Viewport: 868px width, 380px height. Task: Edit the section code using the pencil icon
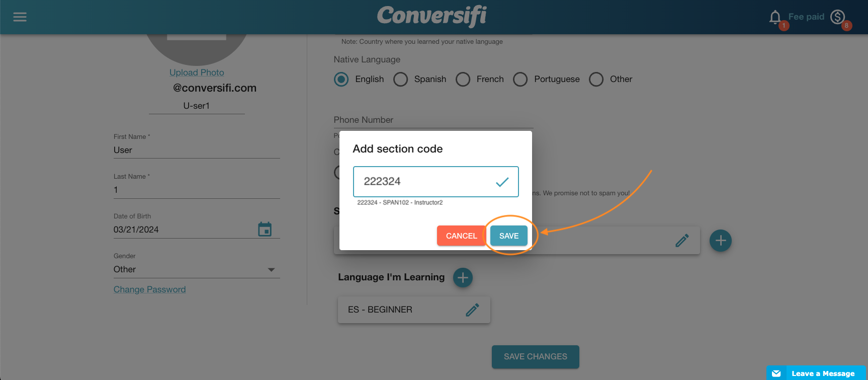click(681, 240)
